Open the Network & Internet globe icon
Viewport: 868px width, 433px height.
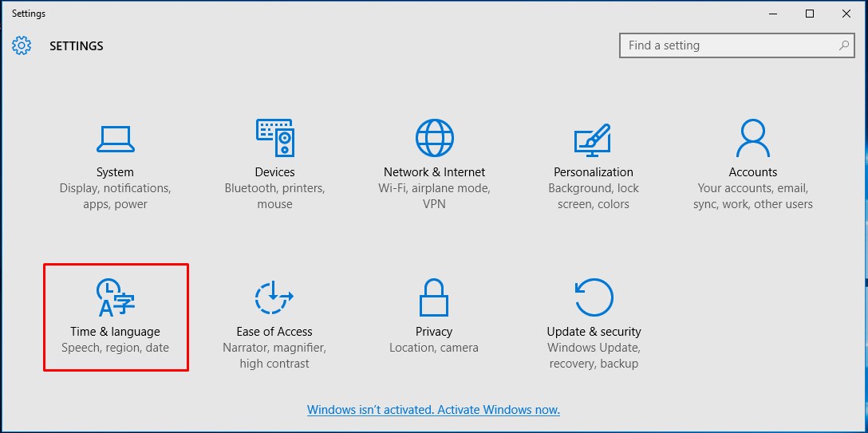[x=434, y=138]
